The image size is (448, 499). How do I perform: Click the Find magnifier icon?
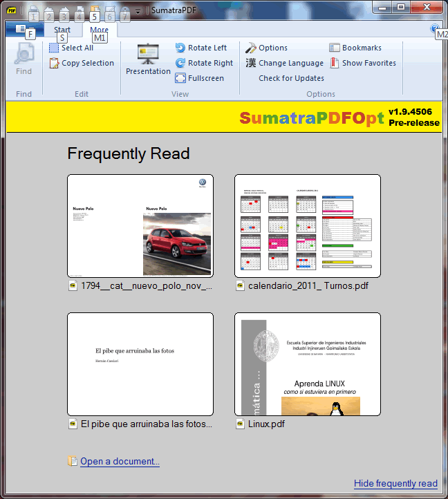(24, 53)
